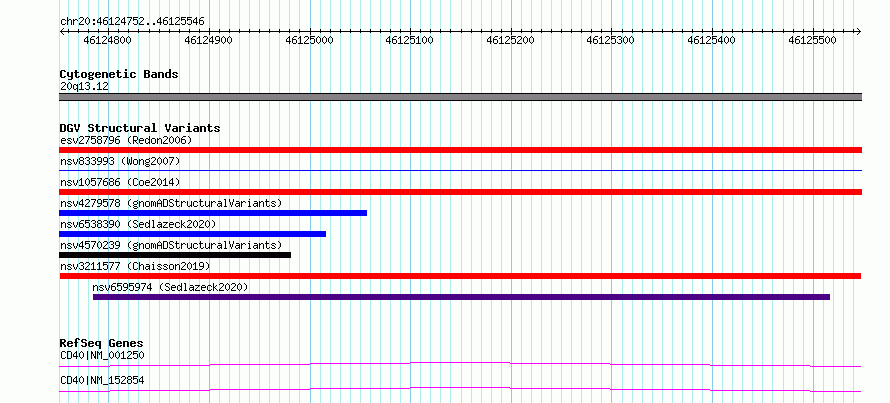The height and width of the screenshot is (403, 890).
Task: Click ruler position 46125300
Action: pos(610,40)
